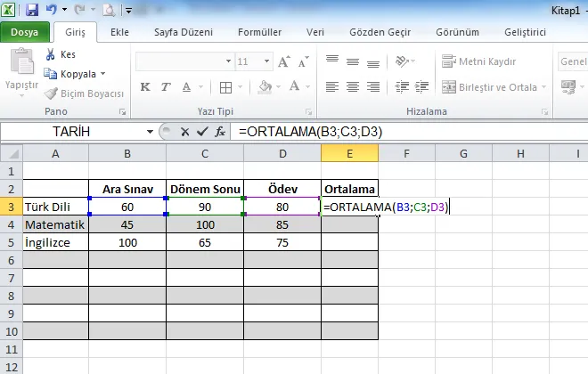This screenshot has width=588, height=374.
Task: Open the Name Box dropdown arrow
Action: coord(148,131)
